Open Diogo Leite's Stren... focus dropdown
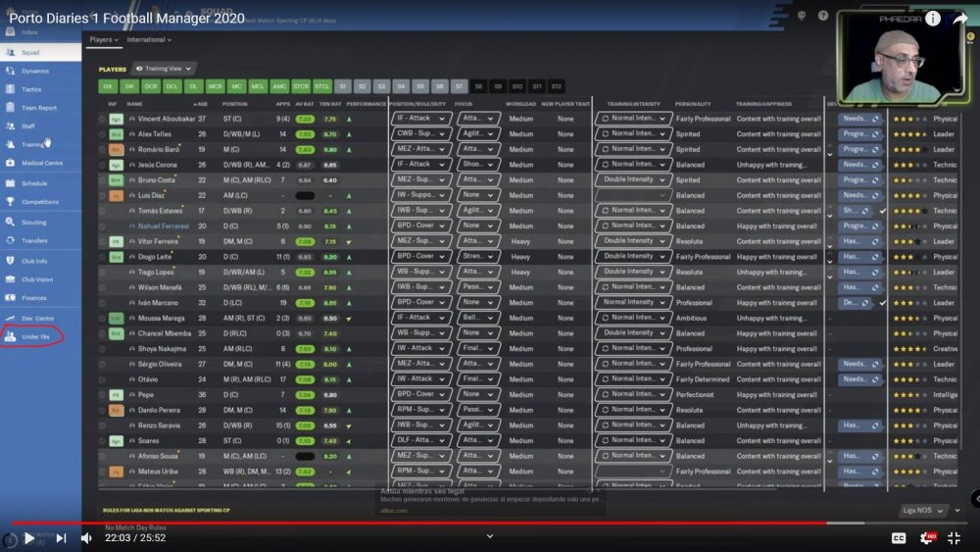The image size is (980, 552). [478, 256]
